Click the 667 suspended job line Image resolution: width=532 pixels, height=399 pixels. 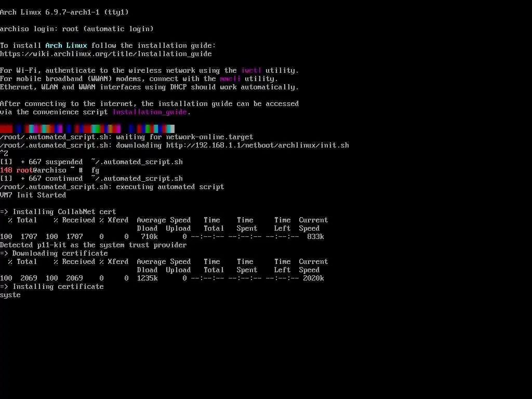91,162
